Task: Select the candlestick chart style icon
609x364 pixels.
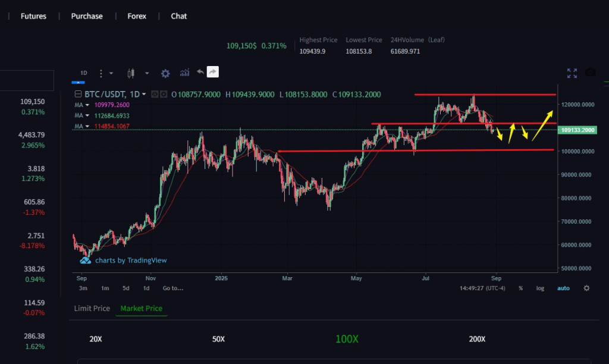Action: [x=131, y=73]
